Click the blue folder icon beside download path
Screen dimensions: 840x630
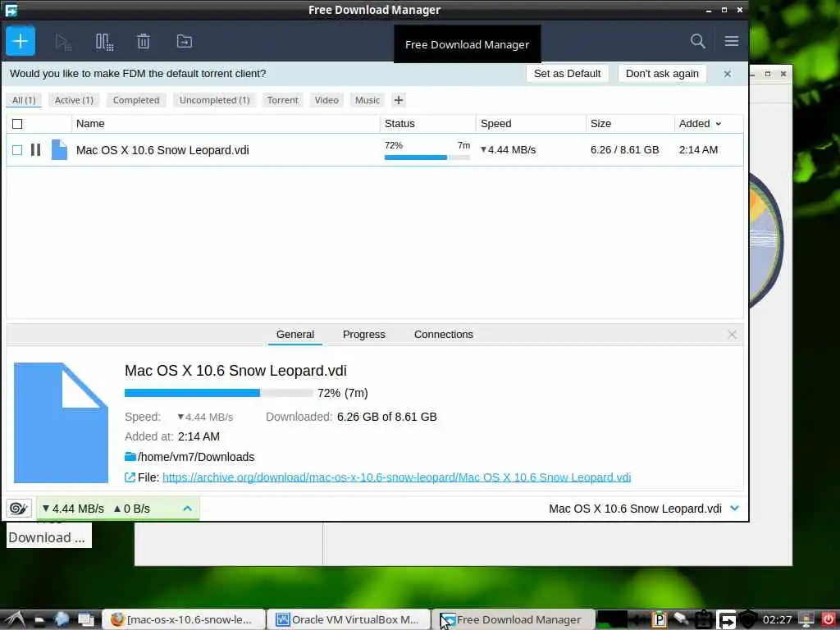pos(130,456)
